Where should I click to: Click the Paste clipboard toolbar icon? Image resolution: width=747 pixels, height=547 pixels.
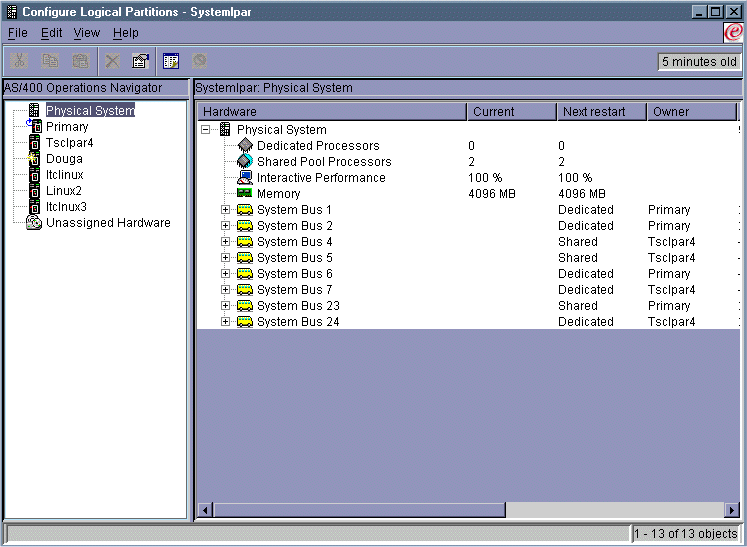81,61
